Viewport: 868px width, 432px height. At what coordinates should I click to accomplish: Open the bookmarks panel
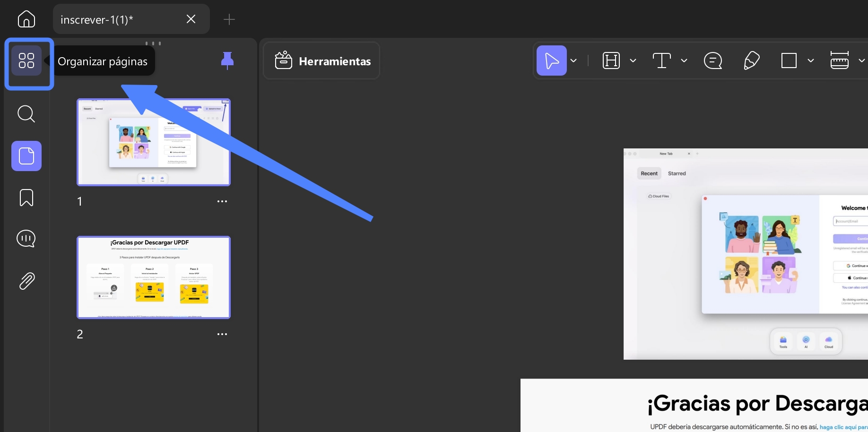point(26,198)
